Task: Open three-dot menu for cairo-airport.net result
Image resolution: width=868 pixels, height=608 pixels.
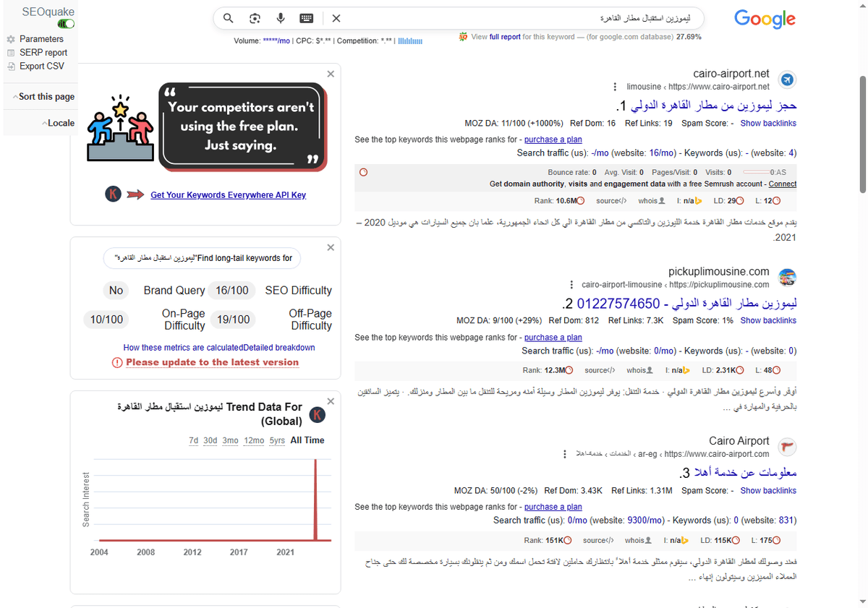Action: (x=615, y=86)
